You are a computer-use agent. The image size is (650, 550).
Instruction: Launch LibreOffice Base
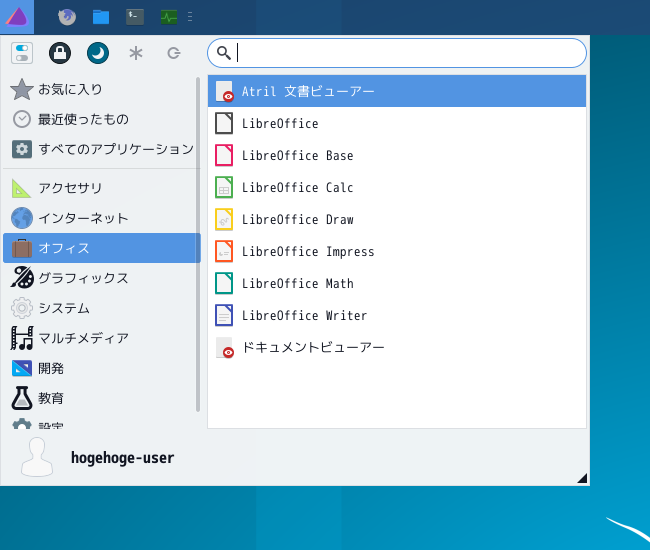click(397, 155)
